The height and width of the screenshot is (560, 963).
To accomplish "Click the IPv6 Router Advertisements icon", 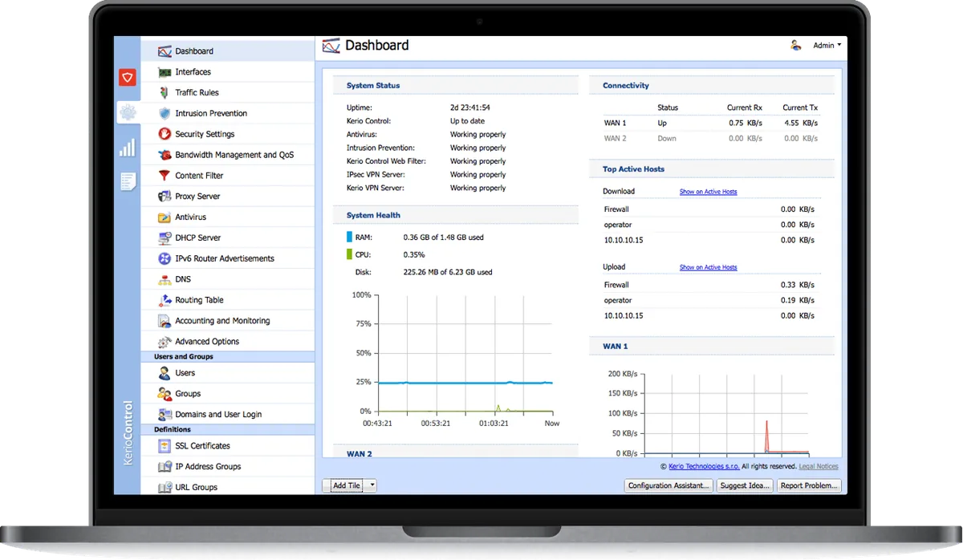I will coord(165,258).
